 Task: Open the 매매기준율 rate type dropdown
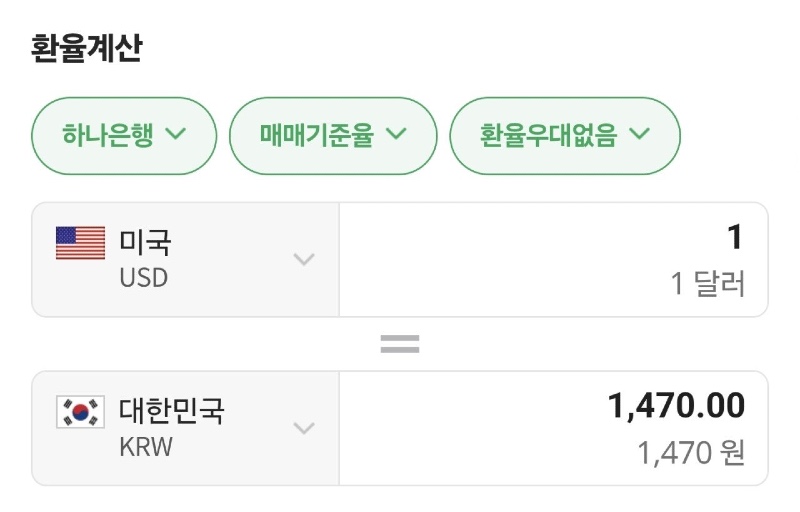(333, 134)
